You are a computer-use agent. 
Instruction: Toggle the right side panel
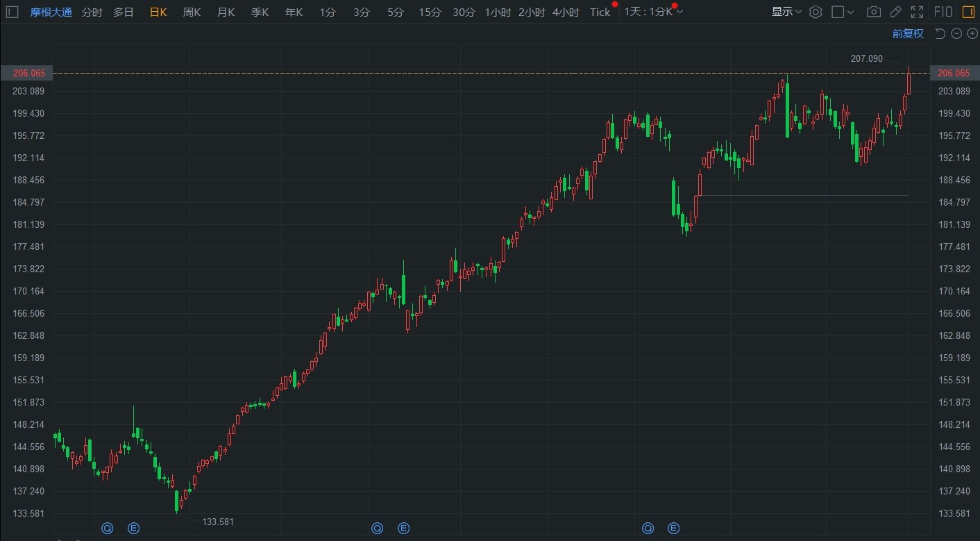tap(968, 12)
